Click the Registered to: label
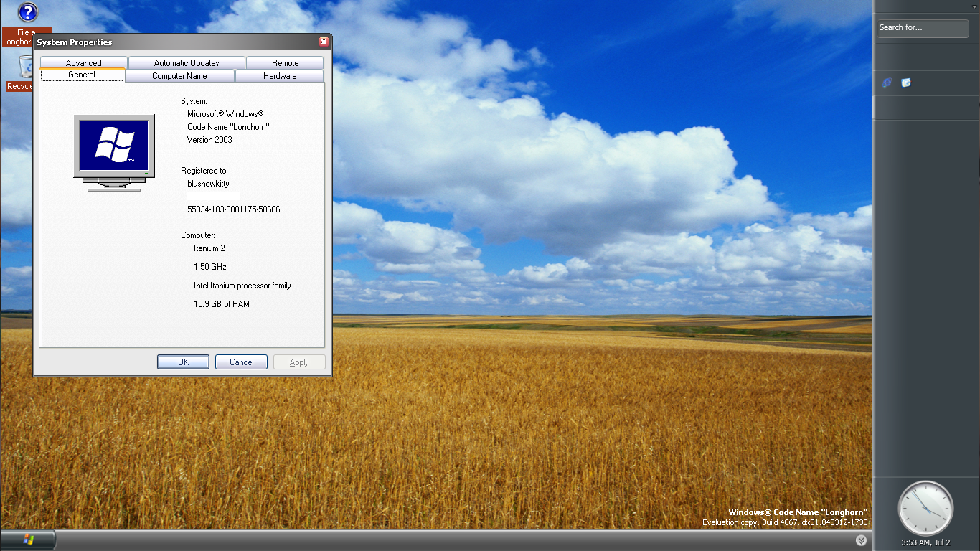The height and width of the screenshot is (551, 980). (x=204, y=171)
